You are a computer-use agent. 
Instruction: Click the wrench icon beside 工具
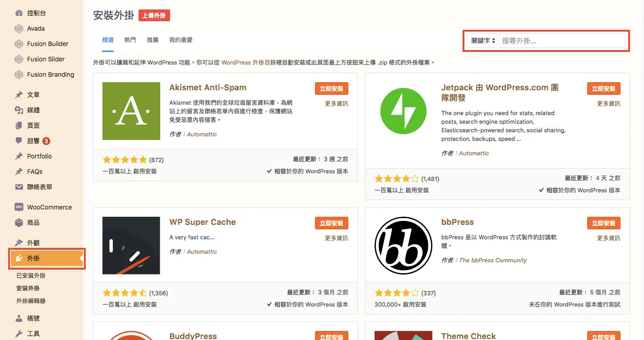tap(19, 334)
